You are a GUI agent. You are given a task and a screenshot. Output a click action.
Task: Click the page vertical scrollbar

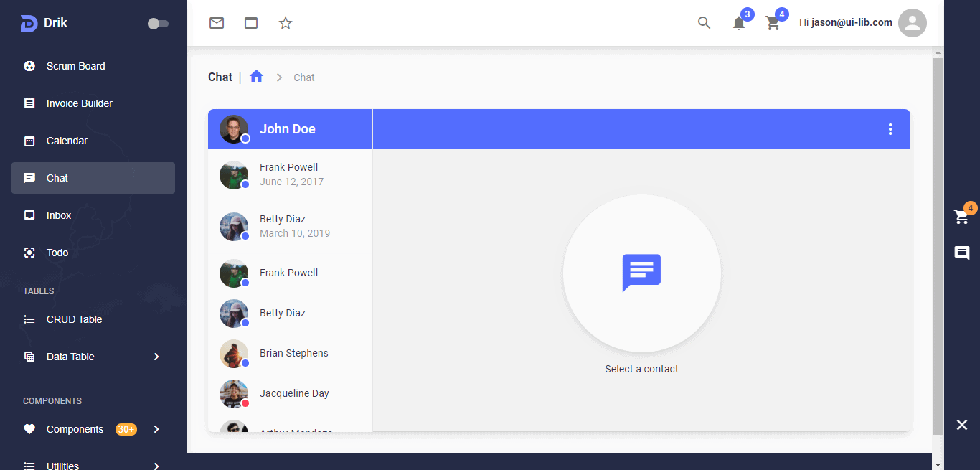point(938,244)
